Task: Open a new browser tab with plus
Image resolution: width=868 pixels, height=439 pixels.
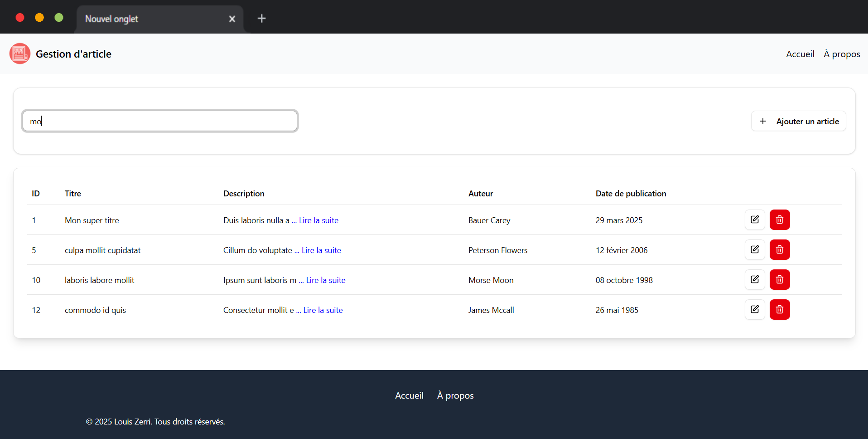Action: tap(261, 19)
